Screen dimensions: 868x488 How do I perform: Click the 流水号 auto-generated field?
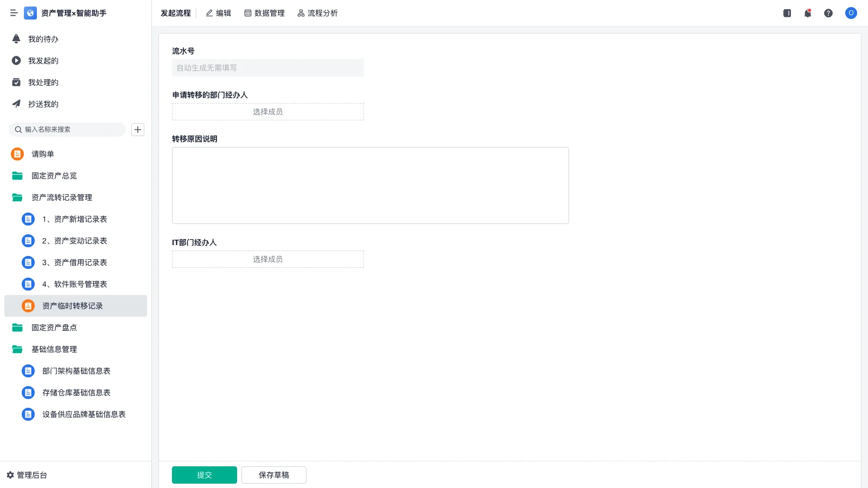[268, 68]
